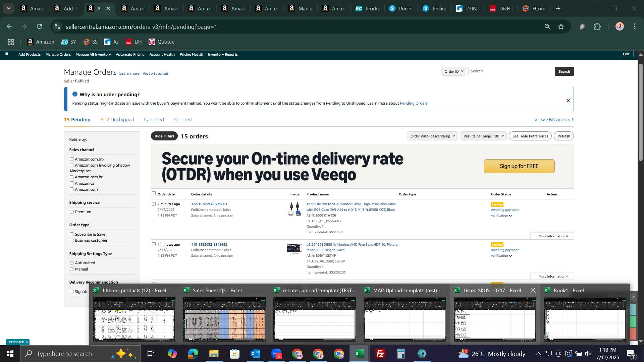Expand Awaiting payment verification for LG monitor order
The height and width of the screenshot is (362, 644).
(511, 256)
